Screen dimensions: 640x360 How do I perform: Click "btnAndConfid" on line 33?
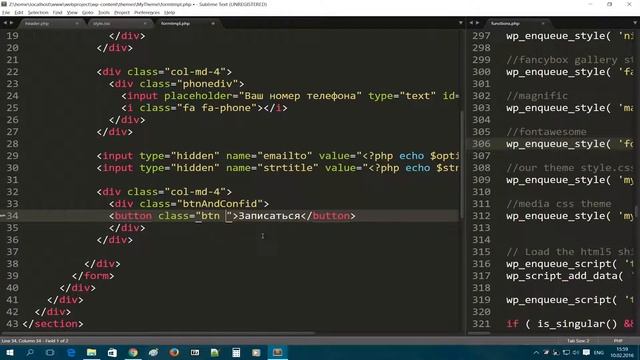[x=220, y=204]
